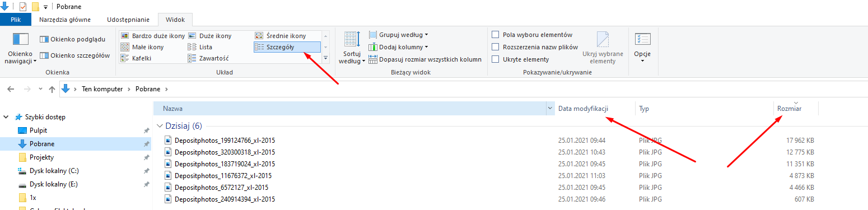Viewport: 868px width, 210px height.
Task: Collapse Szybki dostęp tree node
Action: [x=7, y=118]
